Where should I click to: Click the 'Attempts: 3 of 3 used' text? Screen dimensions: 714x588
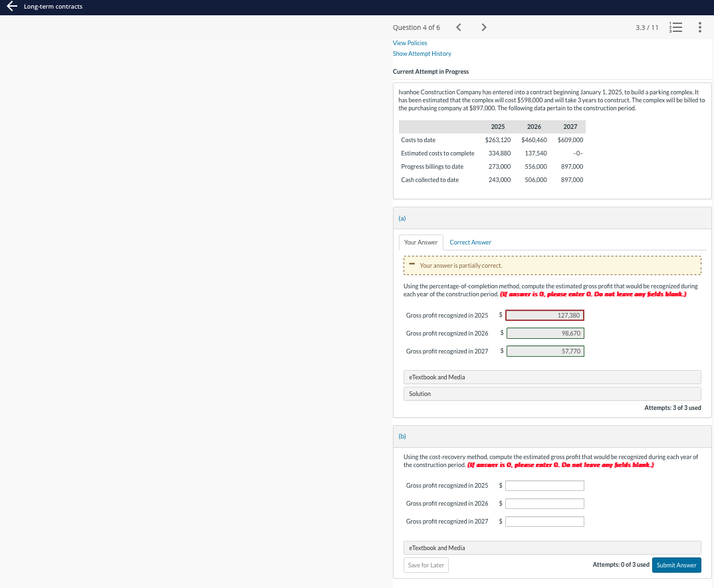point(673,408)
